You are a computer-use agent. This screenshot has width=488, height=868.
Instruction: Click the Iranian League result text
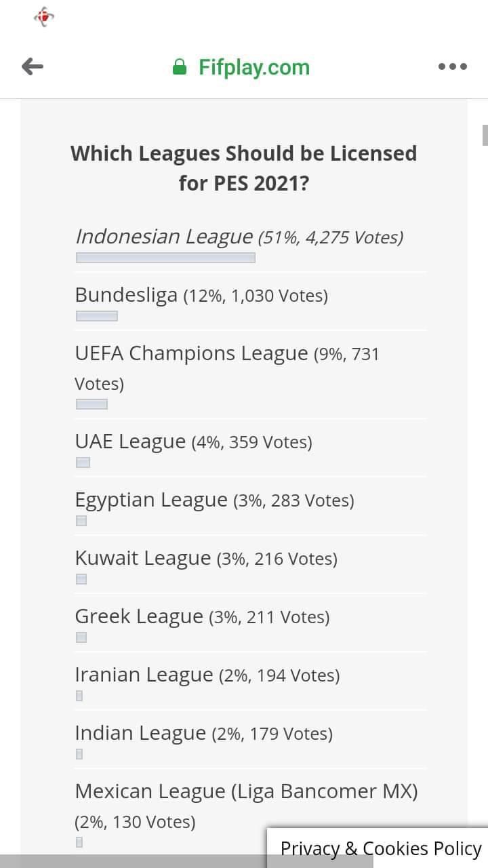pyautogui.click(x=207, y=675)
